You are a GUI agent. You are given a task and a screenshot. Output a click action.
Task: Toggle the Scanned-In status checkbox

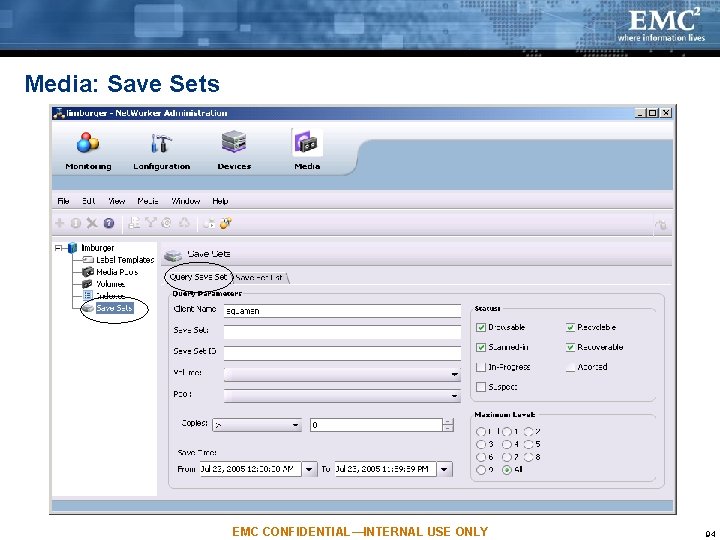click(x=481, y=347)
